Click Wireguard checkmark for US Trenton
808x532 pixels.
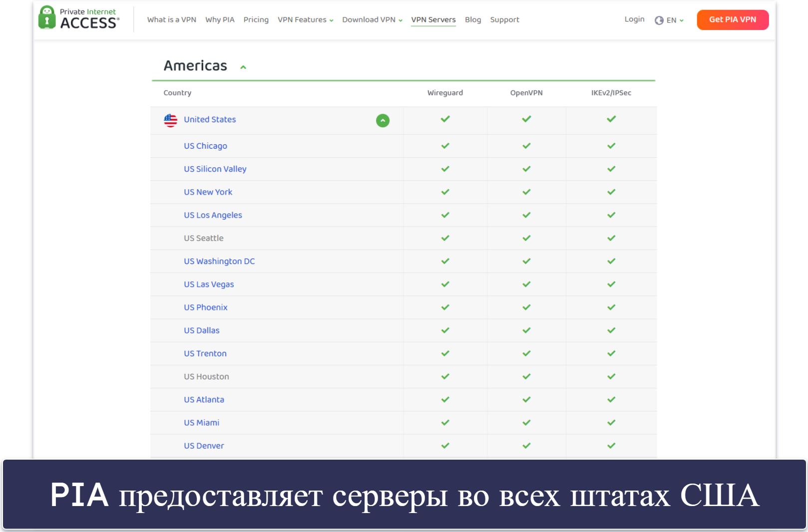coord(445,353)
